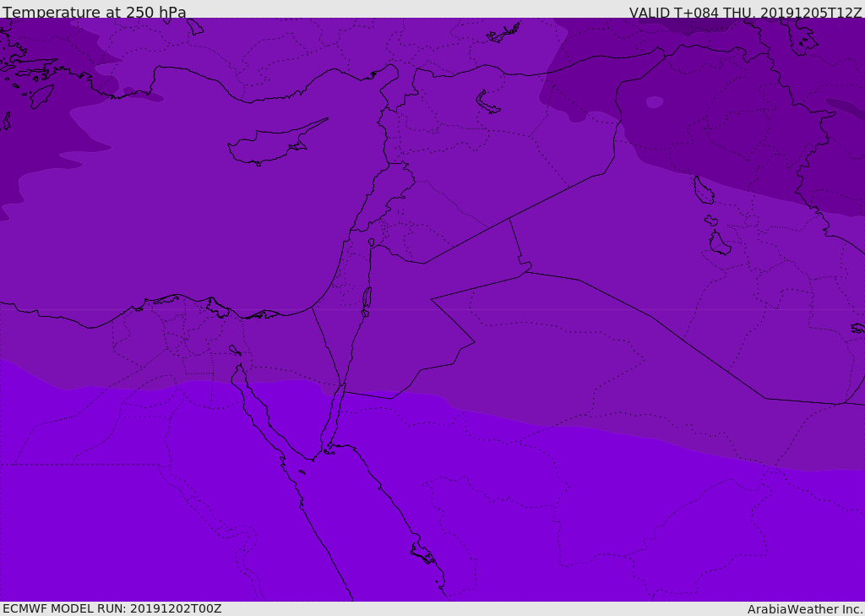Viewport: 865px width, 616px height.
Task: Click the 'VALID T+084 THU. 20191205T12Z' label
Action: (745, 12)
